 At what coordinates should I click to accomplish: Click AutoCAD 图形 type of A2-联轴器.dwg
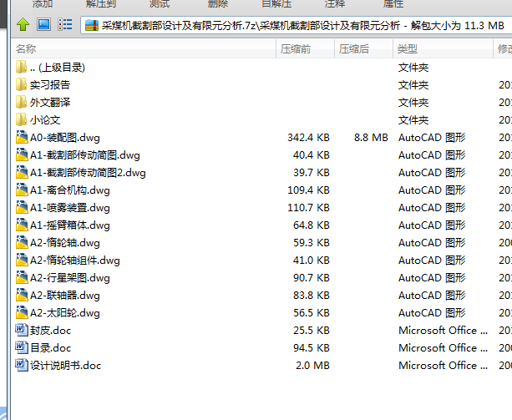coord(432,296)
